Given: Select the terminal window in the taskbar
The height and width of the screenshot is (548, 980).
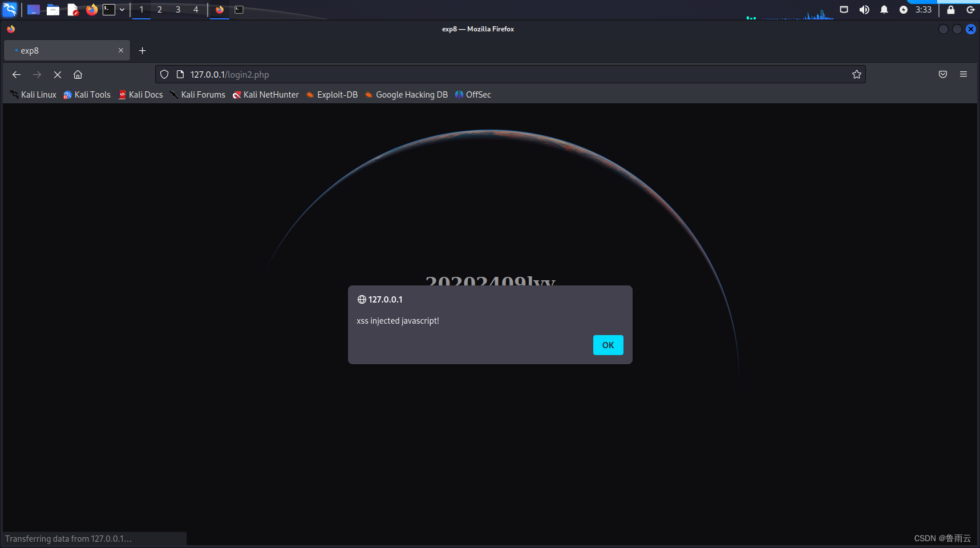Looking at the screenshot, I should [x=239, y=10].
